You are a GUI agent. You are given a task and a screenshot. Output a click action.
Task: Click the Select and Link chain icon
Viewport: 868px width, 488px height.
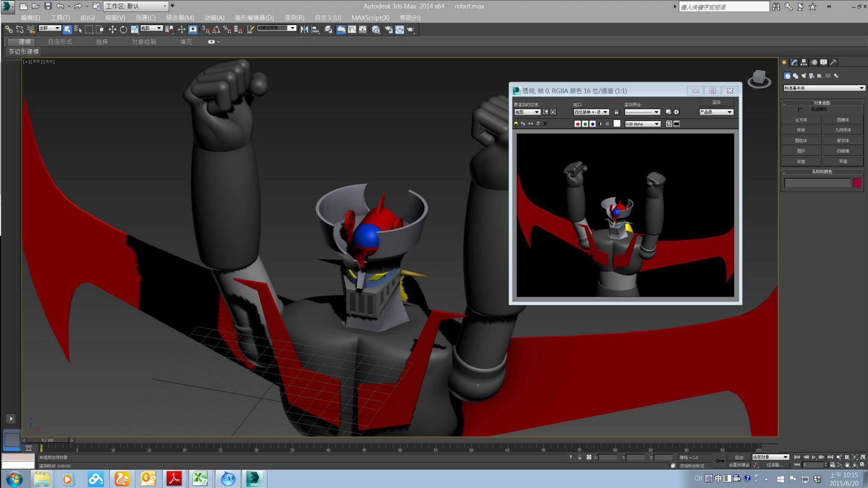pos(8,29)
